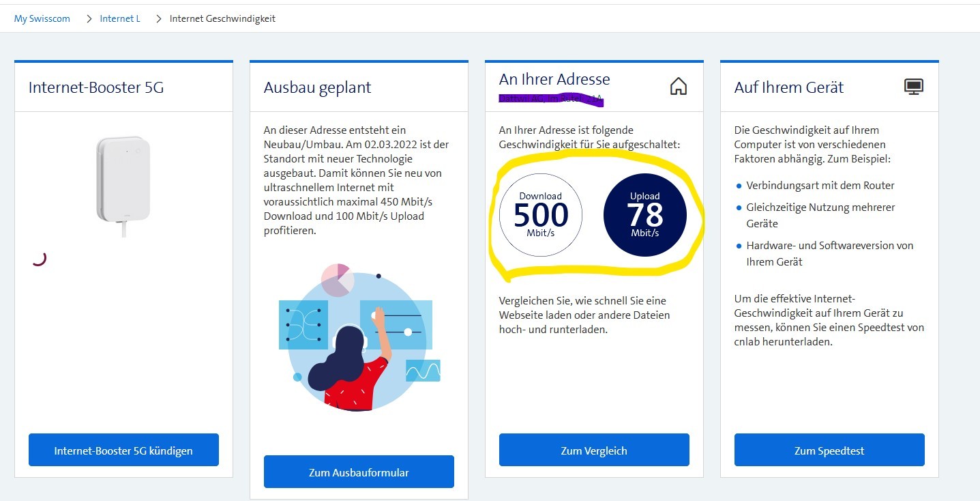Click the chevron after My Swisscom
This screenshot has width=980, height=501.
(x=89, y=19)
